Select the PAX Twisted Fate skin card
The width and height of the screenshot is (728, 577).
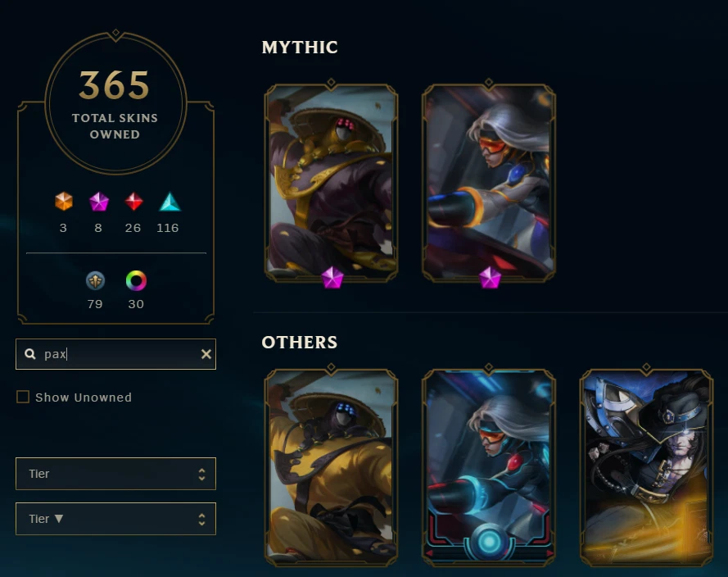click(647, 468)
